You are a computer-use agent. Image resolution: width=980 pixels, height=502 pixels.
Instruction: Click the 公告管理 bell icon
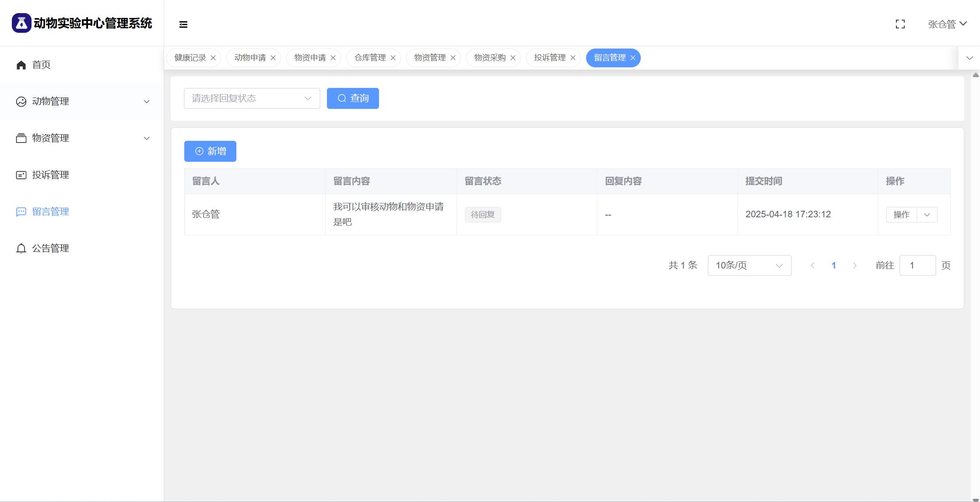tap(21, 248)
